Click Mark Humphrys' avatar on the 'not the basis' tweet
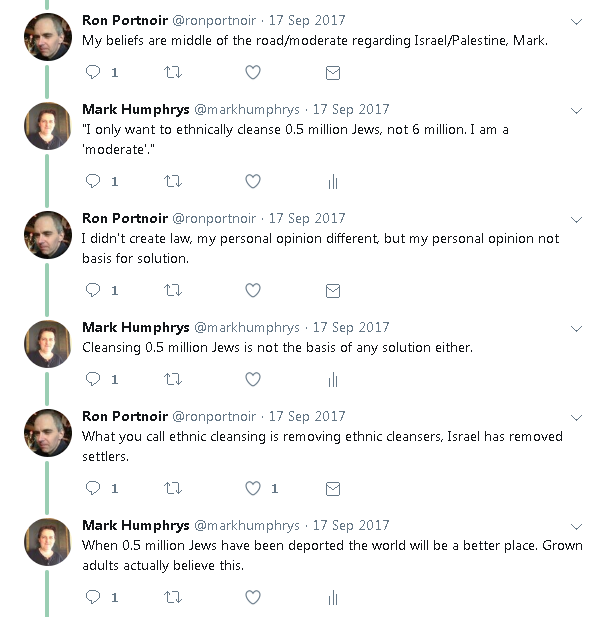 pos(47,343)
